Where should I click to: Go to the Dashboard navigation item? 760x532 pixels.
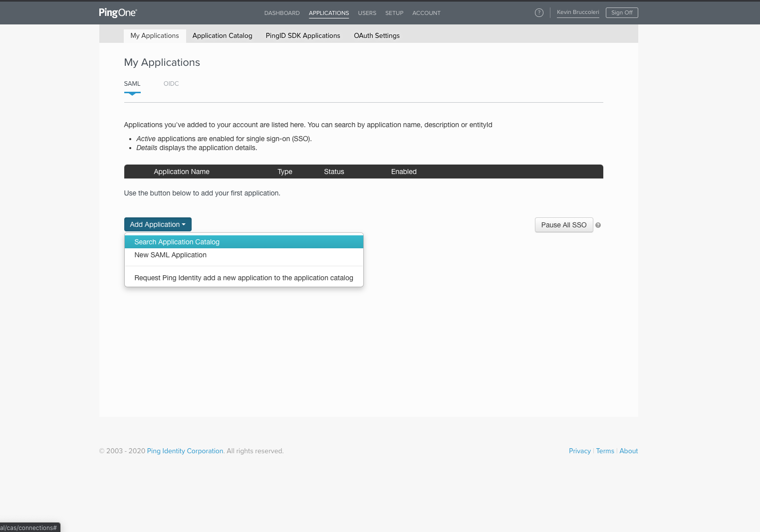click(x=282, y=13)
